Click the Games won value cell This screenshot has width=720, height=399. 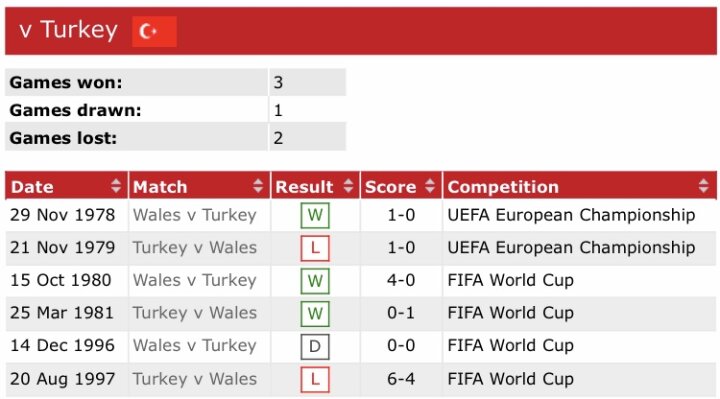308,83
